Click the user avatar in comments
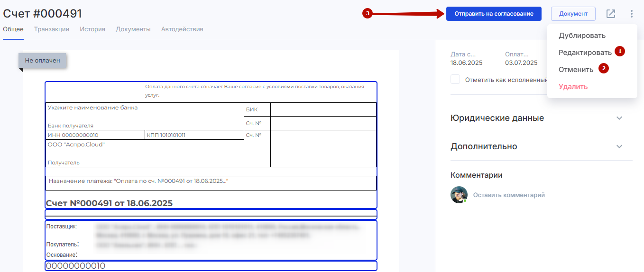This screenshot has height=272, width=644. click(459, 195)
